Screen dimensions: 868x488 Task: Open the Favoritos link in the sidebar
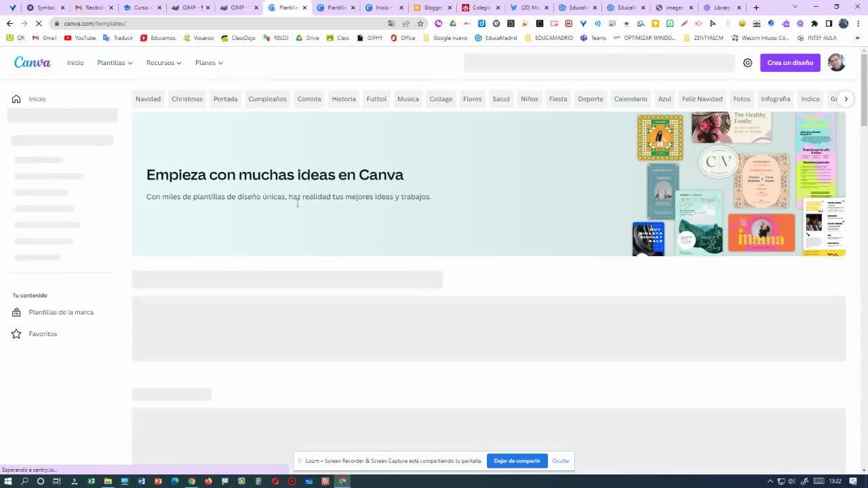[x=43, y=334]
